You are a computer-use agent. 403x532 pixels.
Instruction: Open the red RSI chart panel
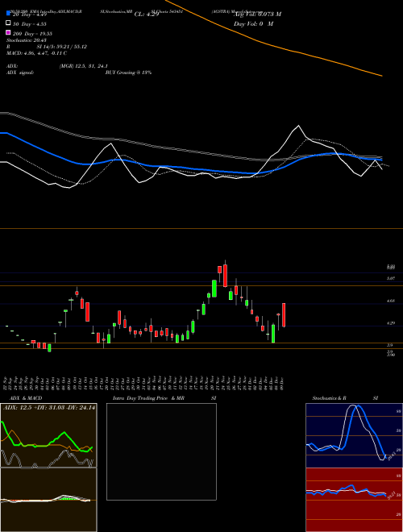point(354,500)
